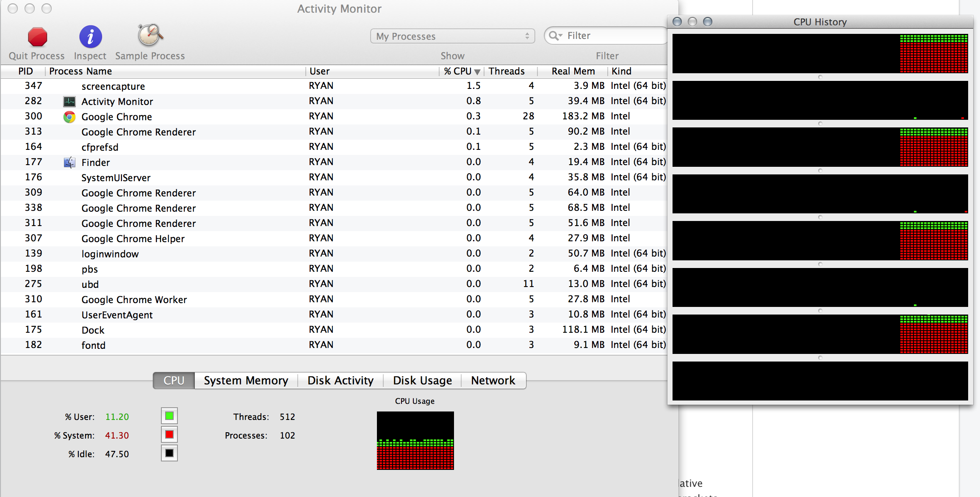Click the CPU Usage graph thumbnail

[x=415, y=440]
